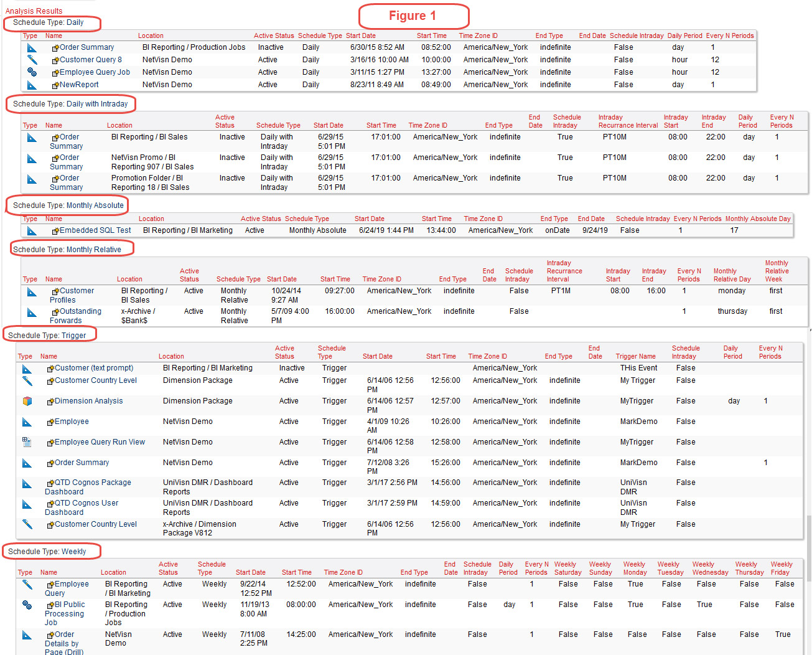The image size is (812, 655).
Task: Click the report icon next to NewReport
Action: click(x=32, y=84)
